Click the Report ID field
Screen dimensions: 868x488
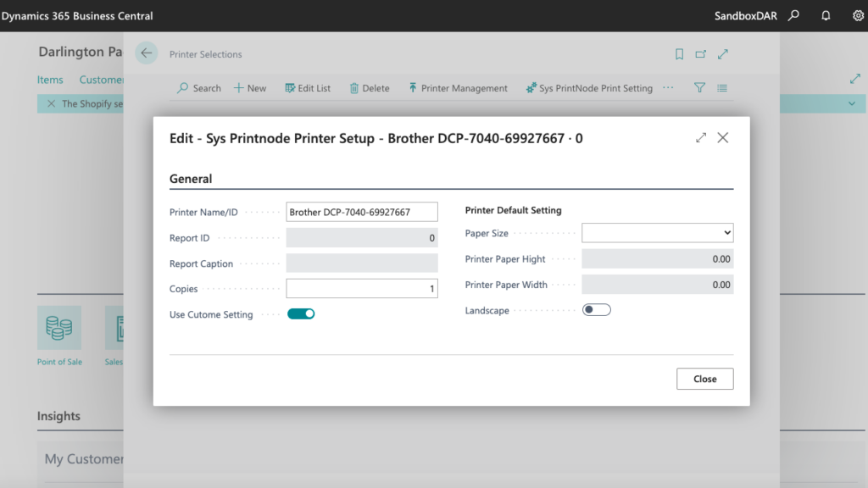362,238
